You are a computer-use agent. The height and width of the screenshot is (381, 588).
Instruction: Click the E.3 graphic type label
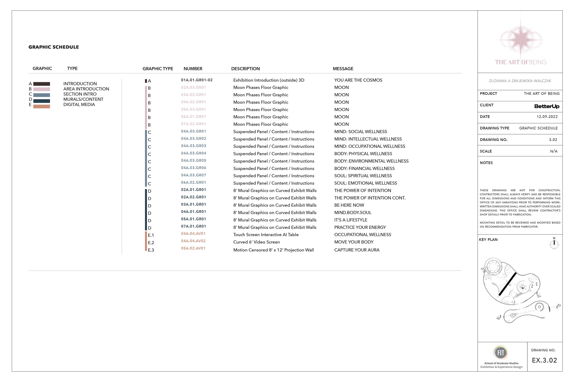pyautogui.click(x=151, y=250)
